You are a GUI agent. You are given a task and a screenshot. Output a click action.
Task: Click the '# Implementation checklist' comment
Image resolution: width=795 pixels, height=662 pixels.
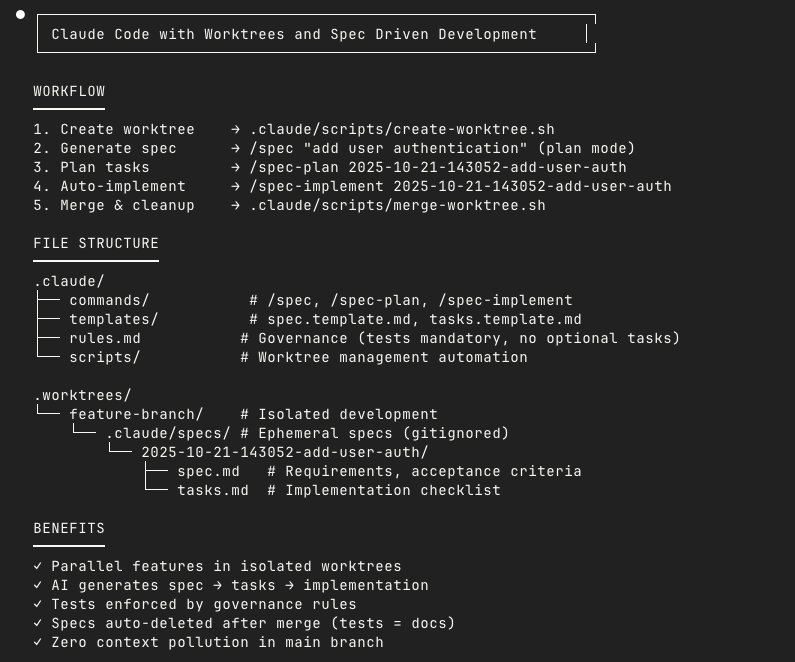(384, 491)
